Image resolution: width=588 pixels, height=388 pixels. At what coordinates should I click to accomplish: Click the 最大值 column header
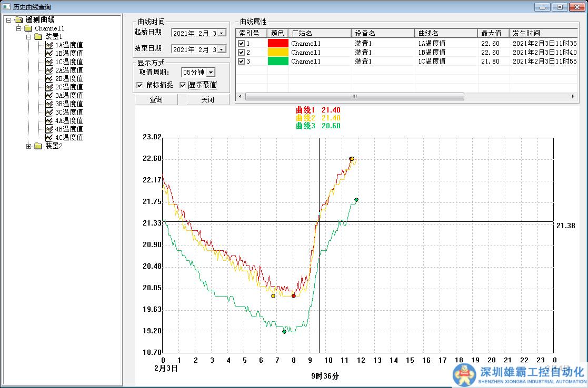(x=493, y=33)
